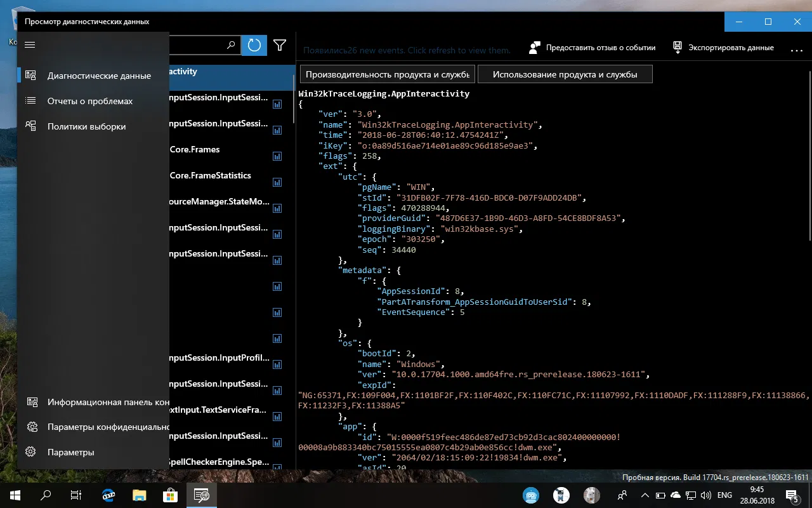Open Диагностические данные navigation item

(98, 76)
